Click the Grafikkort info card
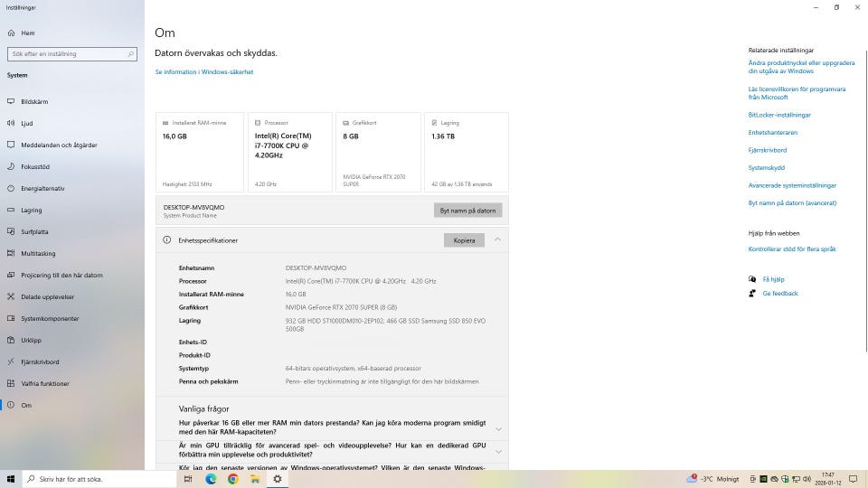Screen dimensions: 868x488 pyautogui.click(x=378, y=152)
